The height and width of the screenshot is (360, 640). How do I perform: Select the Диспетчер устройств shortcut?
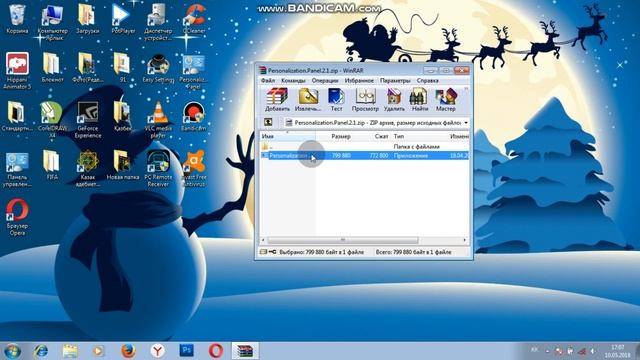point(158,22)
